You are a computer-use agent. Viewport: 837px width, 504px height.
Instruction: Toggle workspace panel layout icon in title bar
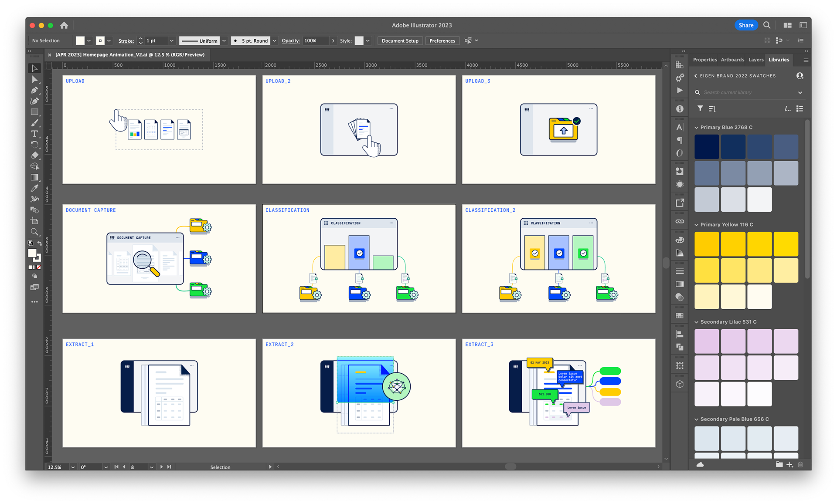(x=803, y=25)
